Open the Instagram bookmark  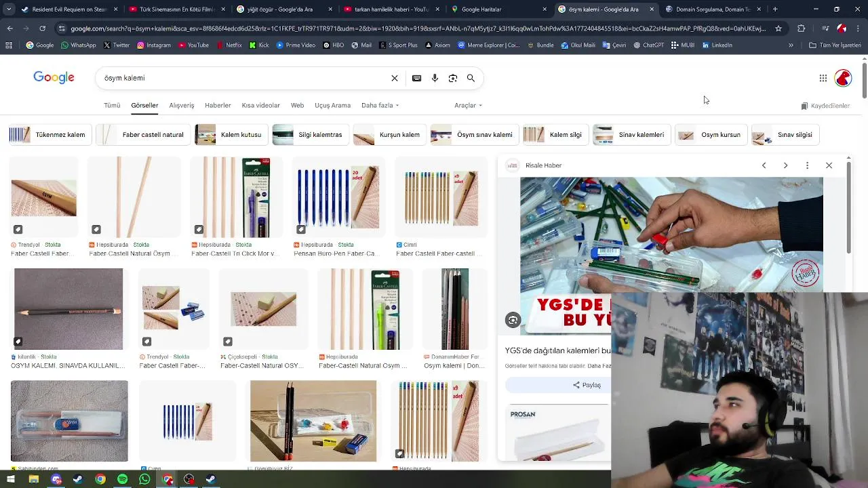[153, 45]
